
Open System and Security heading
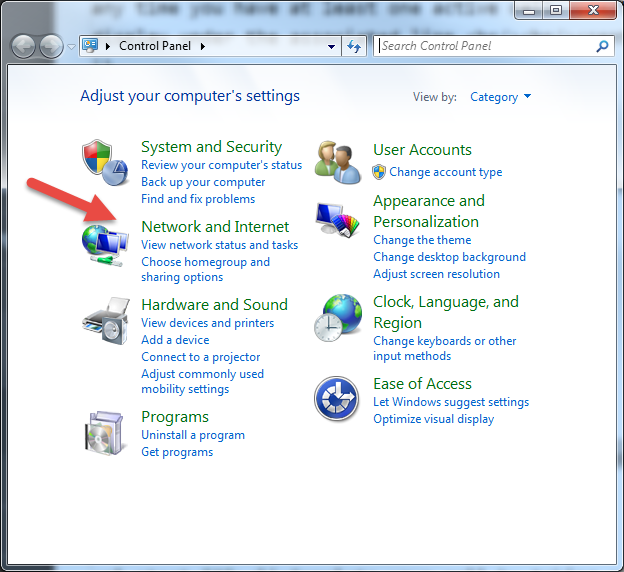[x=211, y=147]
